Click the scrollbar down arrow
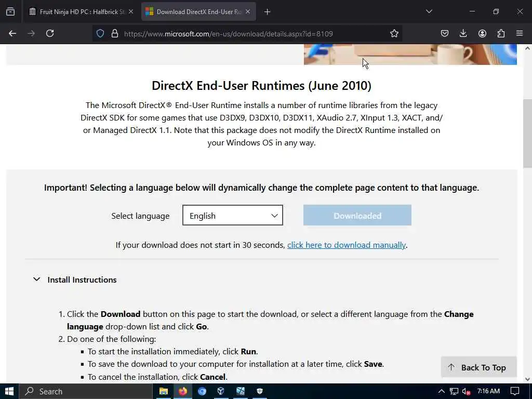This screenshot has width=532, height=399. [x=527, y=379]
